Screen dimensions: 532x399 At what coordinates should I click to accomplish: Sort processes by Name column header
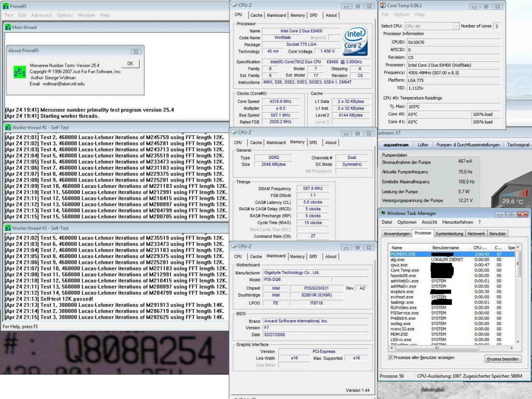(409, 248)
